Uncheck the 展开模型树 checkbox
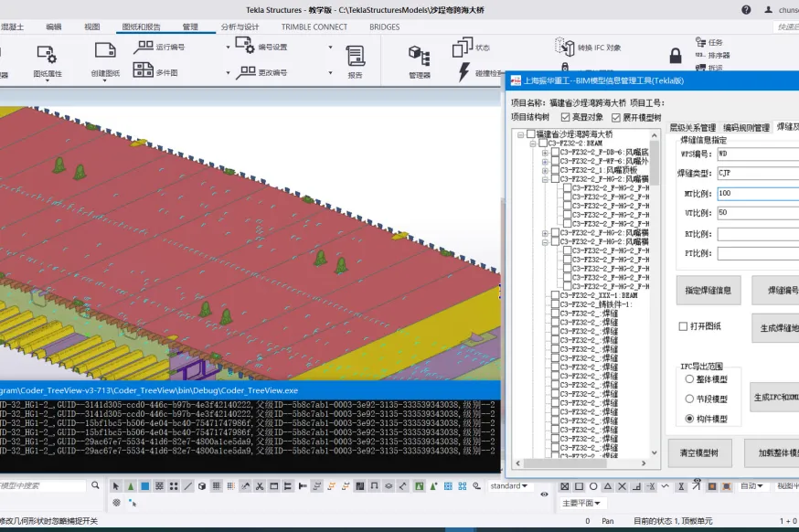This screenshot has width=799, height=532. [616, 118]
